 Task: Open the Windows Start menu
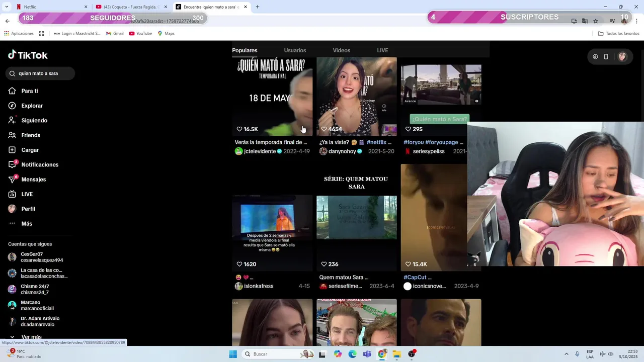(233, 354)
